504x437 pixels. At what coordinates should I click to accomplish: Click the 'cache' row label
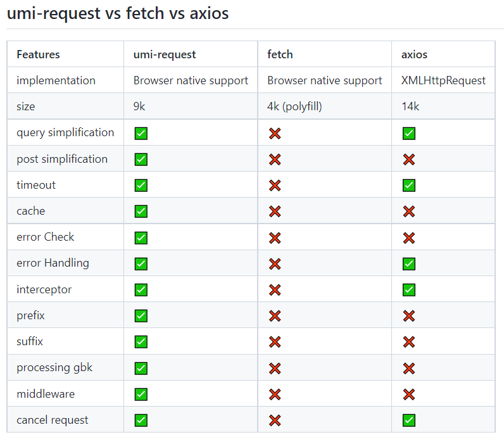pyautogui.click(x=31, y=212)
